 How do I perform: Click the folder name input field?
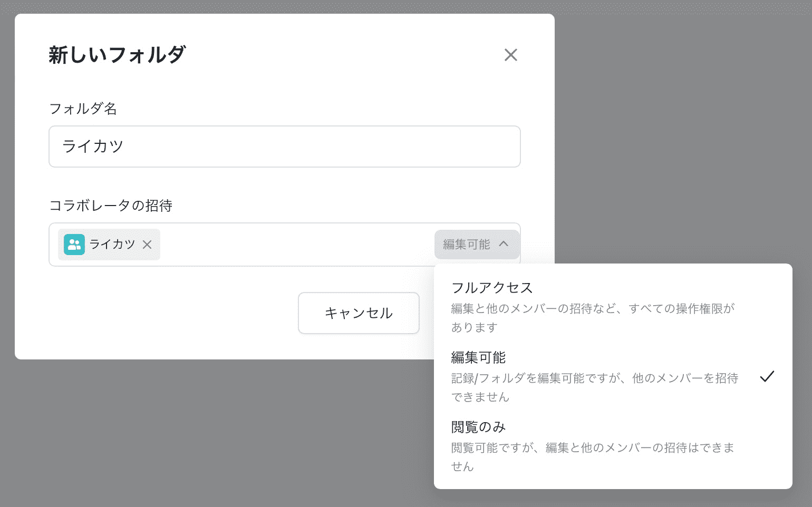(x=284, y=147)
